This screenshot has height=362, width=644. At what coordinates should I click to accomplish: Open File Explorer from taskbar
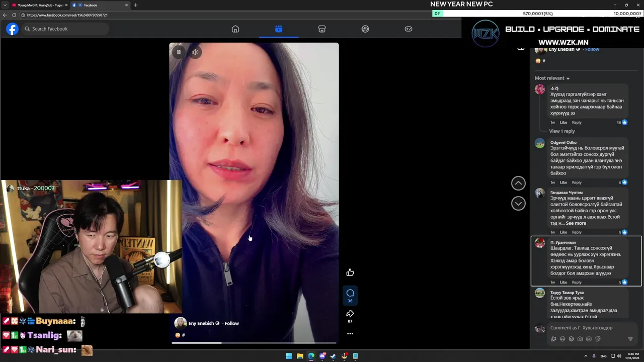coord(300,356)
